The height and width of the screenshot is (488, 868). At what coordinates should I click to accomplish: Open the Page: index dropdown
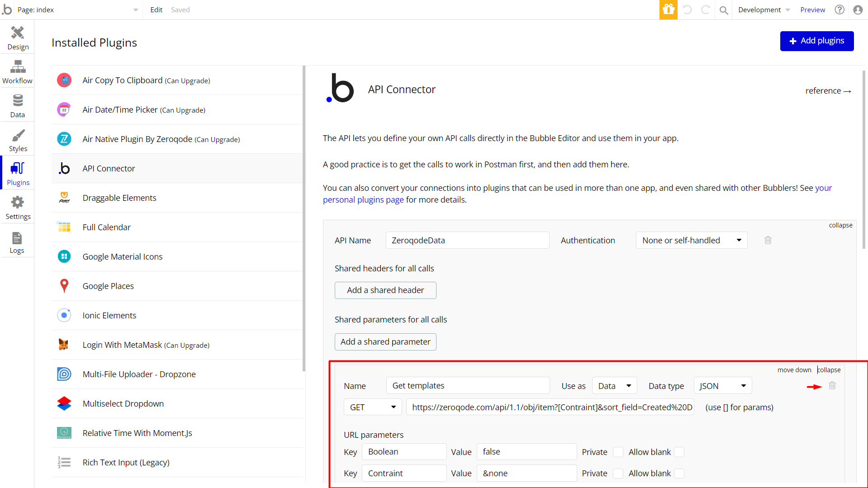tap(78, 10)
